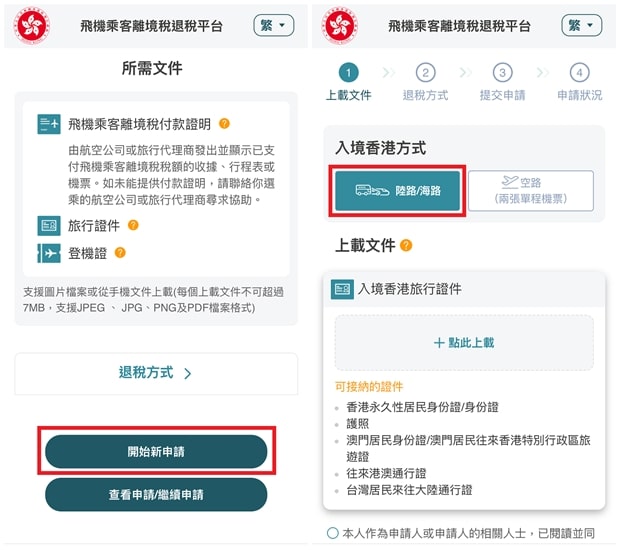The width and height of the screenshot is (620, 550).
Task: Click step 4 申請狀況 progress indicator
Action: (580, 81)
